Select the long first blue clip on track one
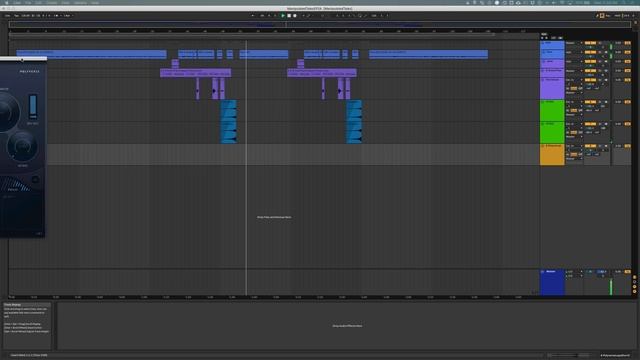Screen dimensions: 640x360 click(x=91, y=54)
